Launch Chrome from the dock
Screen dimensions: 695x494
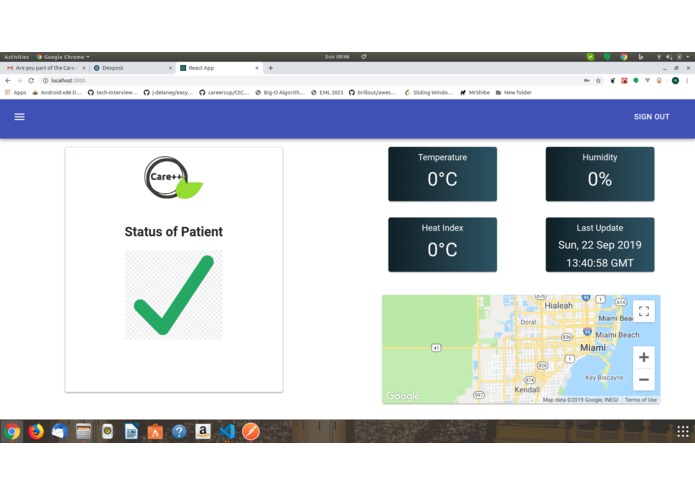pyautogui.click(x=12, y=431)
